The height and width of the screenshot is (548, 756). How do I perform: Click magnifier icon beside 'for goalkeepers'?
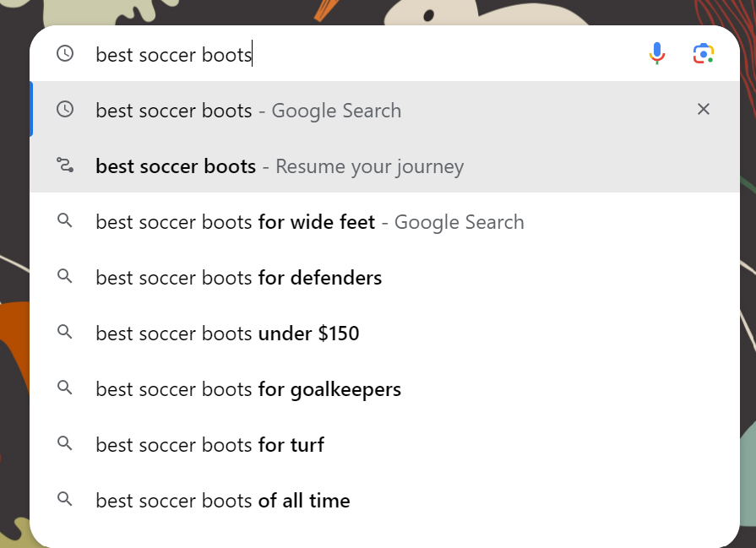point(65,388)
